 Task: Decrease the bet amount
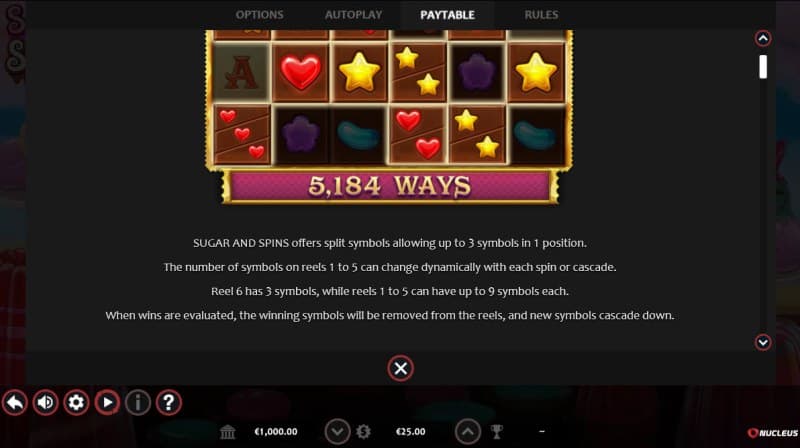[337, 432]
